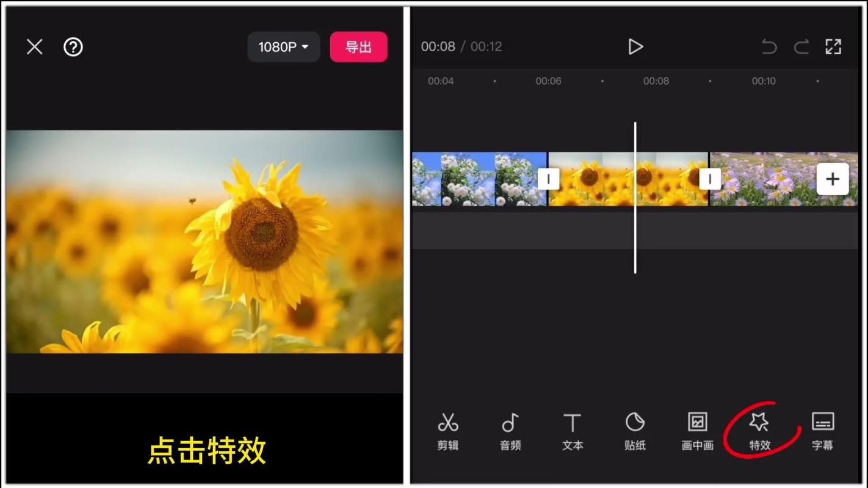The width and height of the screenshot is (868, 488).
Task: Open the 字幕 subtitles tool
Action: [822, 430]
